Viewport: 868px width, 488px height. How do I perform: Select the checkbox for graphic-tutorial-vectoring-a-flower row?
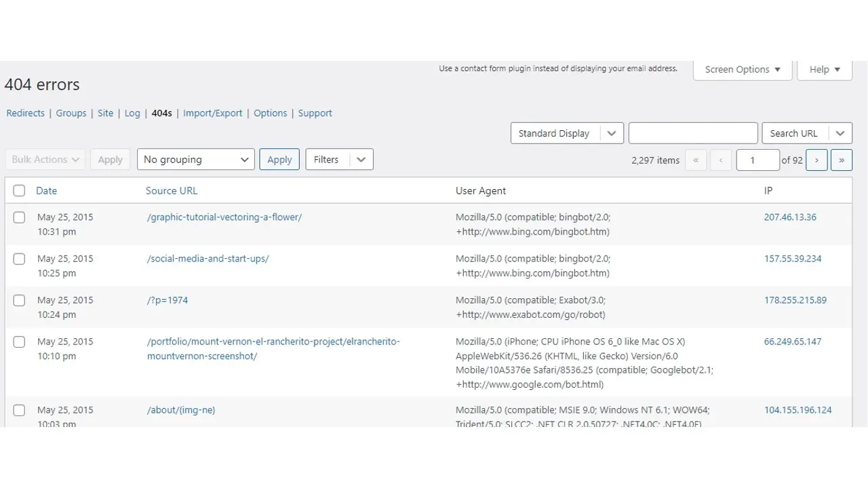[19, 218]
